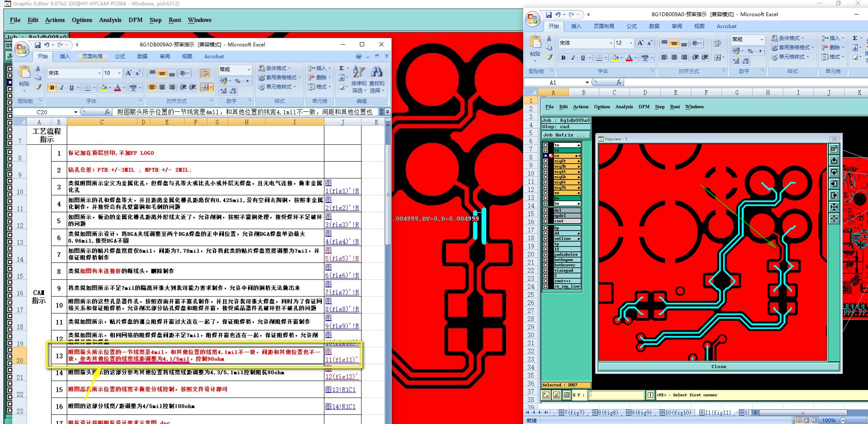The image size is (868, 424).
Task: Click zoom-out minus on right Excel zoom slider
Action: coord(842,421)
